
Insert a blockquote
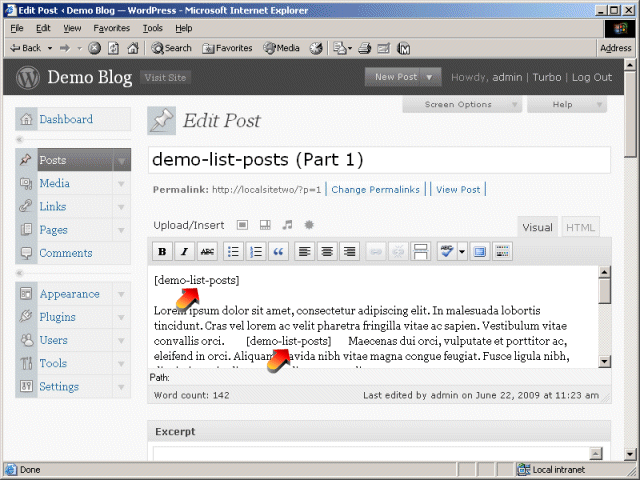(x=278, y=251)
